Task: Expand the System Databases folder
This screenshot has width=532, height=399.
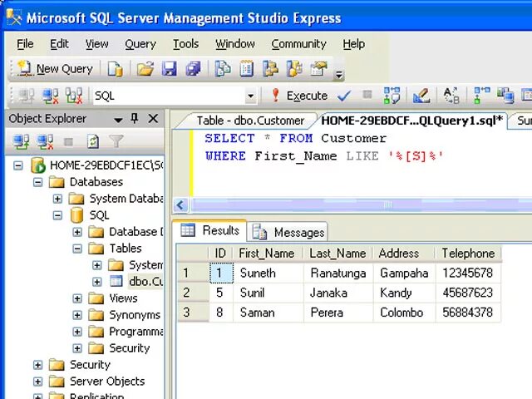Action: point(57,199)
